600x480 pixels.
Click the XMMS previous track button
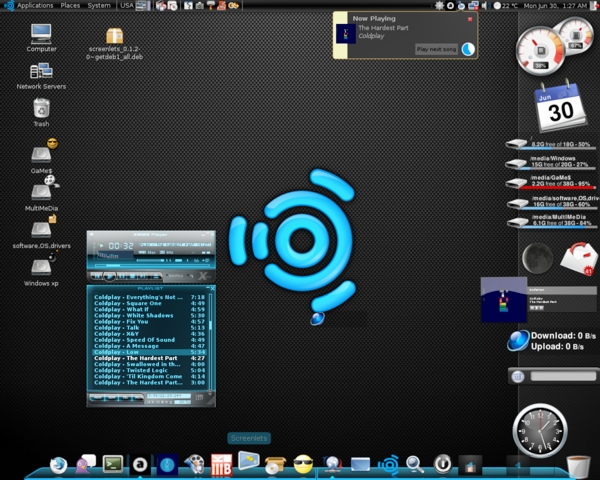click(97, 276)
